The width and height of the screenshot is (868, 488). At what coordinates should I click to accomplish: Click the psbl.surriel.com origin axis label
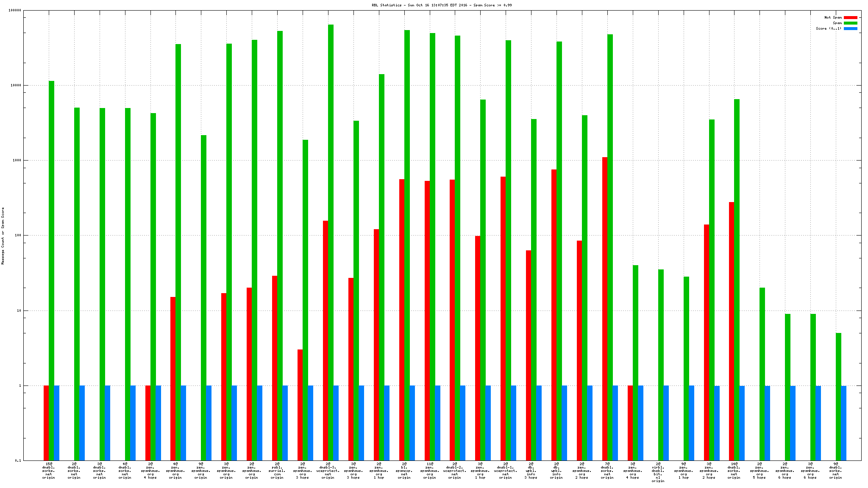pos(277,471)
